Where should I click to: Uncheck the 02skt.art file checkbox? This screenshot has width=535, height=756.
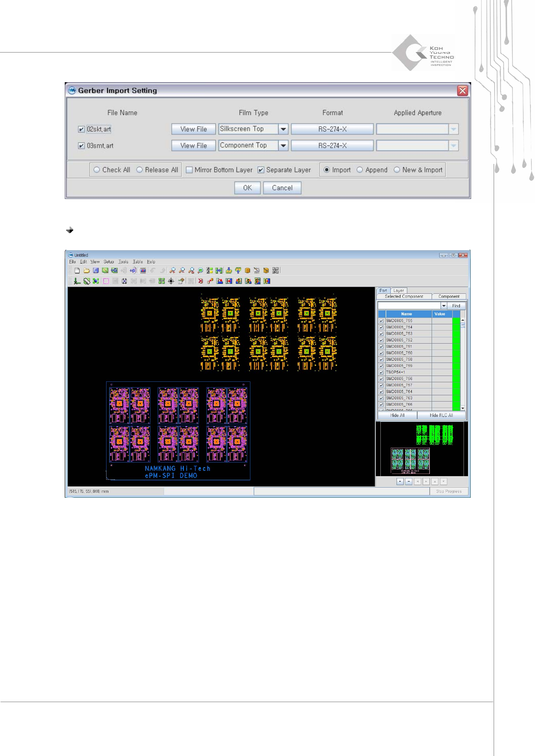tap(81, 129)
